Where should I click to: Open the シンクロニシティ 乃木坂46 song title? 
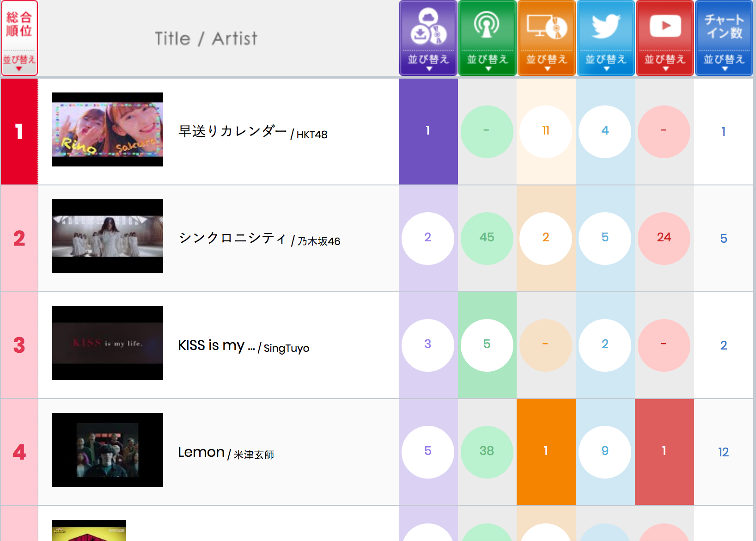[x=232, y=239]
